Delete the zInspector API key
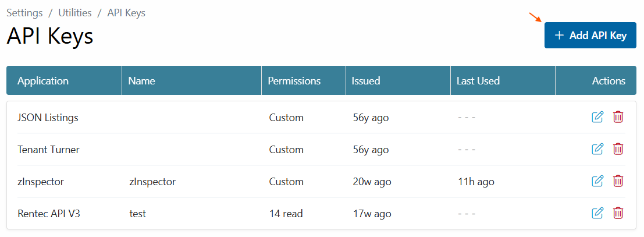The image size is (644, 237). [x=618, y=181]
